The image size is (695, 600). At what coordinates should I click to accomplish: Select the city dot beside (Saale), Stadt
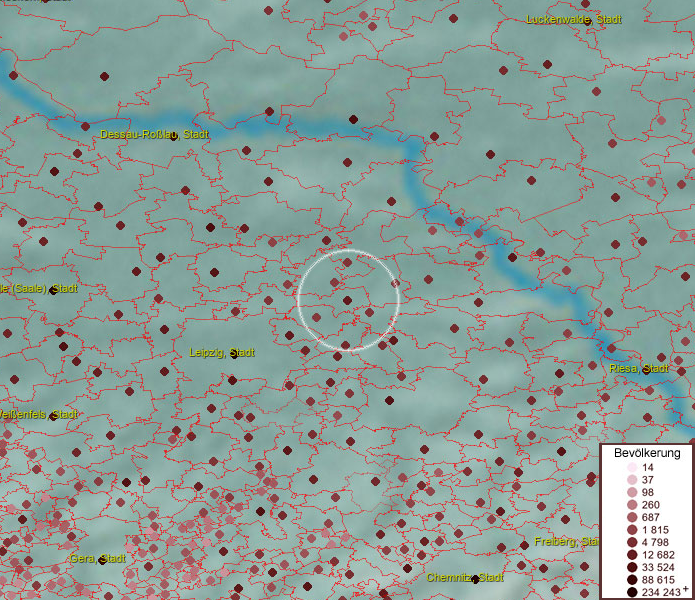coord(54,291)
